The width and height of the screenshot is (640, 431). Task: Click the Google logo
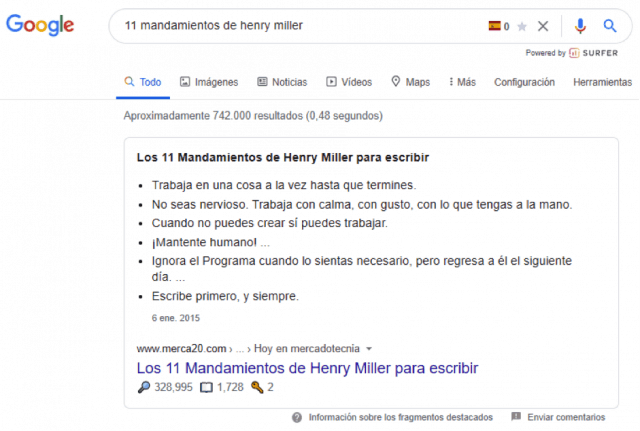point(40,25)
